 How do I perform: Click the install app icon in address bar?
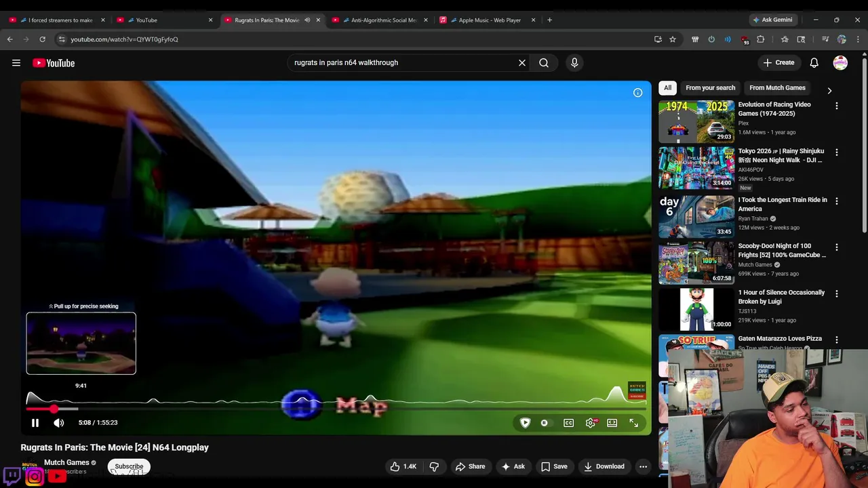pyautogui.click(x=658, y=39)
